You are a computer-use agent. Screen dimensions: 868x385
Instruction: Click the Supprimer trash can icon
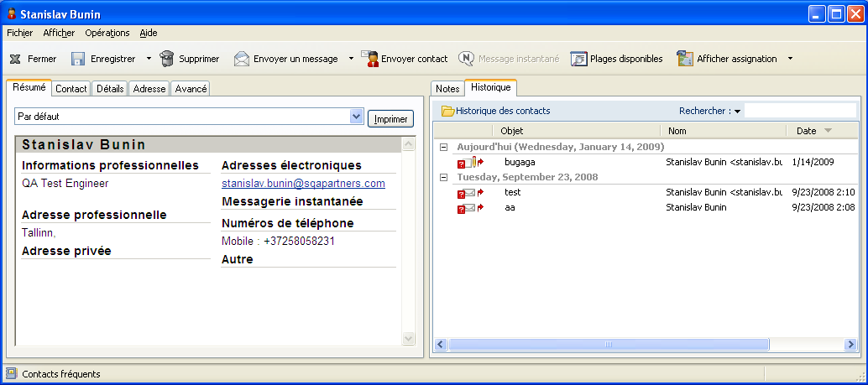(166, 59)
